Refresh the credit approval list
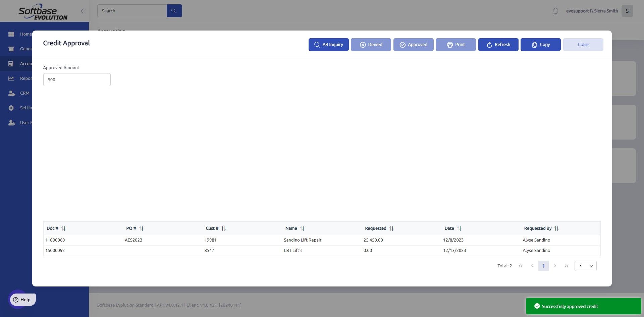Image resolution: width=644 pixels, height=317 pixels. coord(498,45)
